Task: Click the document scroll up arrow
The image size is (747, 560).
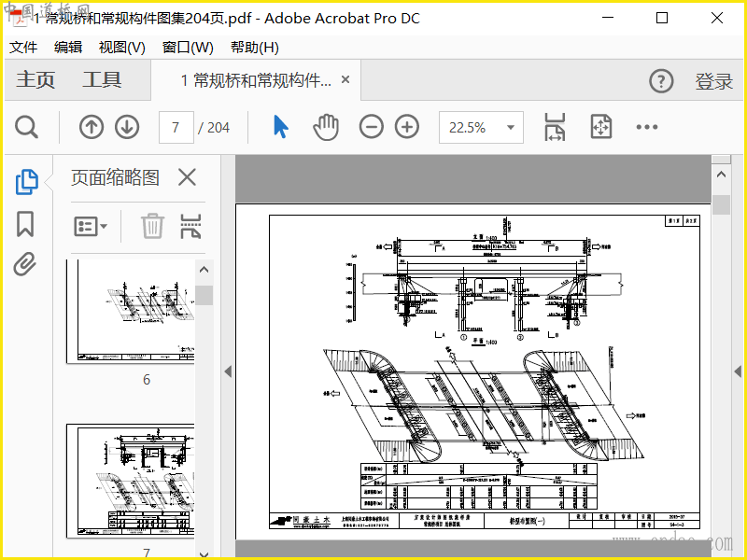Action: (721, 175)
